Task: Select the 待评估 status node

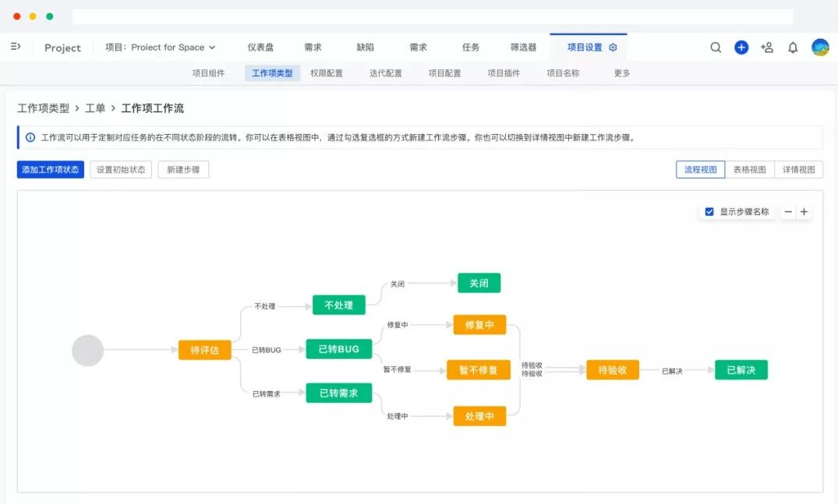Action: tap(205, 351)
